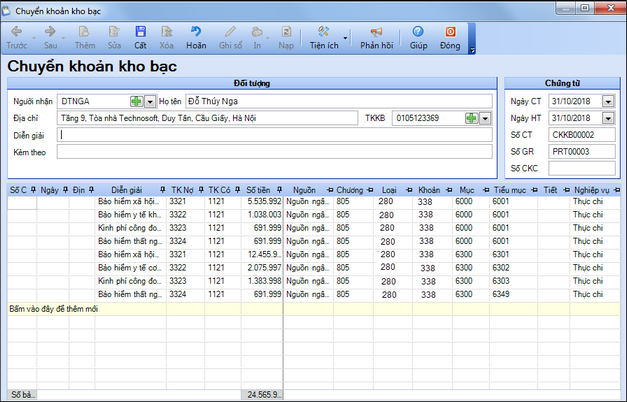Sort by the Nghiệp vụ column header
627x402 pixels.
click(x=591, y=190)
